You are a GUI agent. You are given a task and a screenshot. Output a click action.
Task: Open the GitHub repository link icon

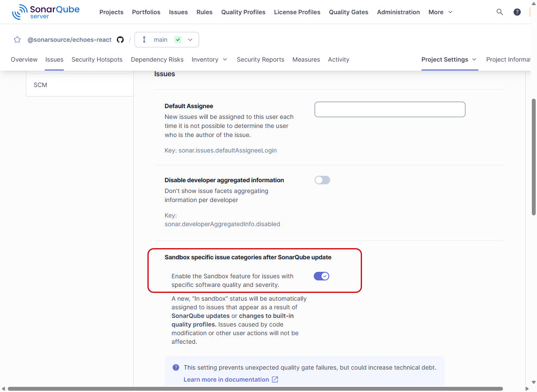(x=120, y=39)
